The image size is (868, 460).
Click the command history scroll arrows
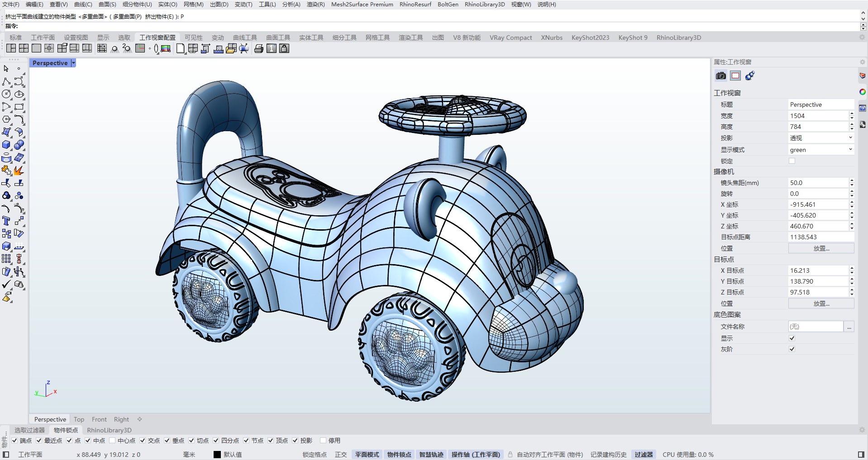[863, 16]
